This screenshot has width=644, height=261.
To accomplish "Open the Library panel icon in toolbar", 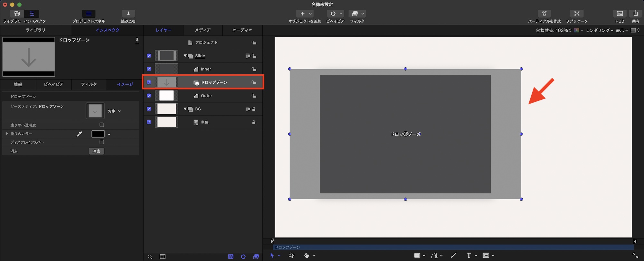I will point(17,14).
